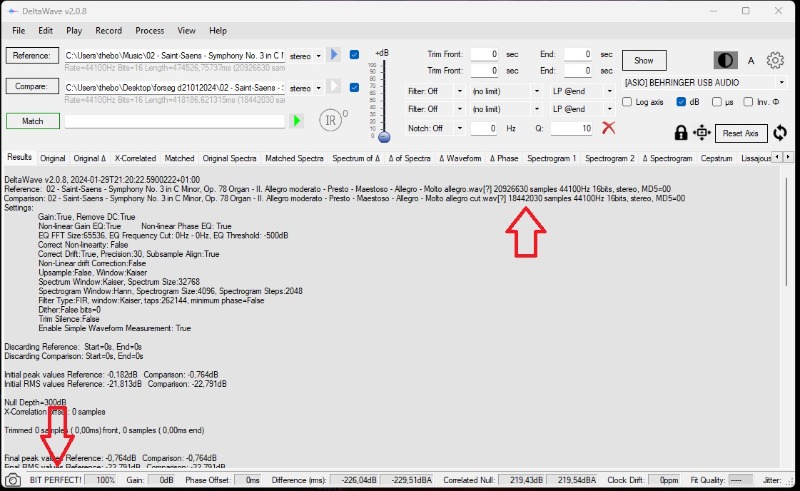Click the green play button next to Match
This screenshot has height=491, width=800.
coord(296,121)
